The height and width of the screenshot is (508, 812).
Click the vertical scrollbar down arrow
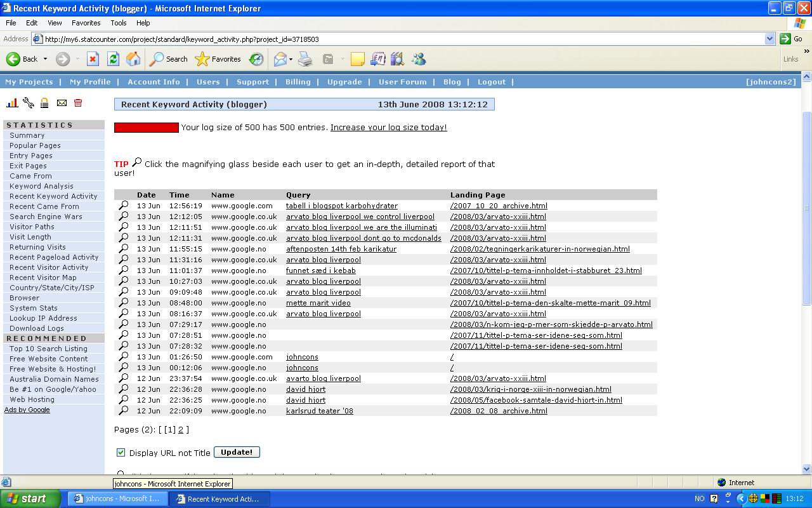[806, 469]
